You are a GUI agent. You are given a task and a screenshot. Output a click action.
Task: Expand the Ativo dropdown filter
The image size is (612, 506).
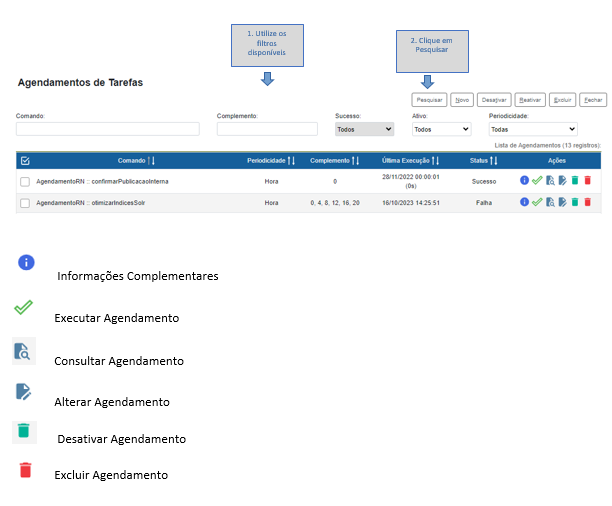[441, 129]
